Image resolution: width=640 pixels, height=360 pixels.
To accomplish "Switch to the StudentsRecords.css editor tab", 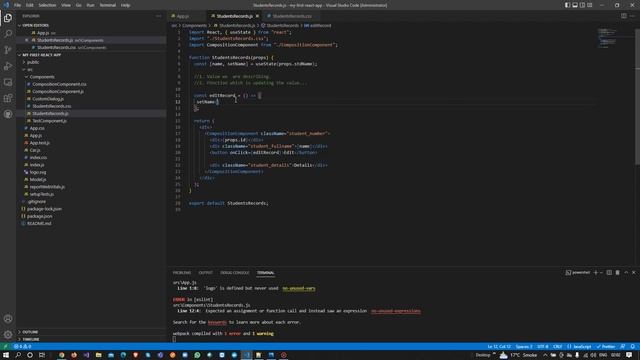I will (x=291, y=16).
